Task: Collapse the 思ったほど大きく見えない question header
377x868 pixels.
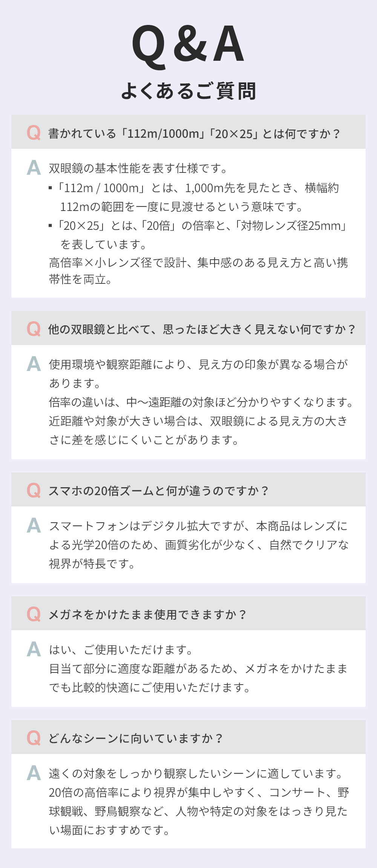Action: (x=202, y=329)
